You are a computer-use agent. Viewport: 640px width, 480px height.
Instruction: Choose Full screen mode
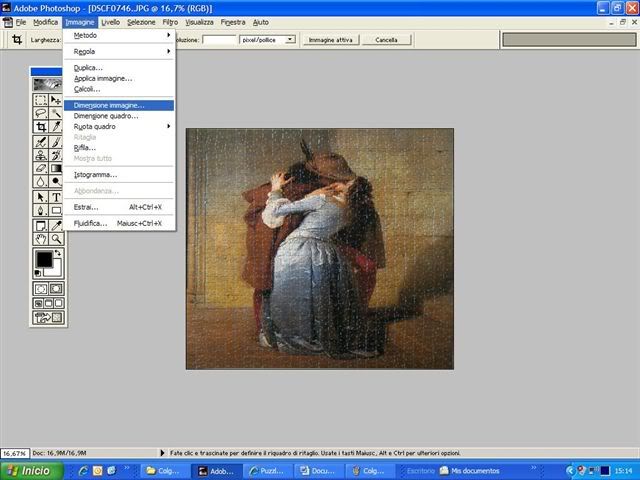click(58, 303)
